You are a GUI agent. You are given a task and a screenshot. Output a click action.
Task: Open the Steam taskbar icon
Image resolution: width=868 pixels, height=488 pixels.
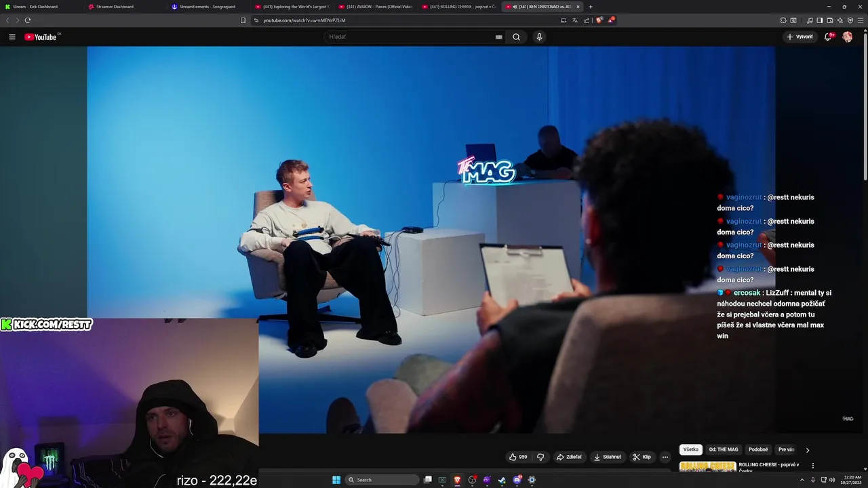[x=502, y=480]
